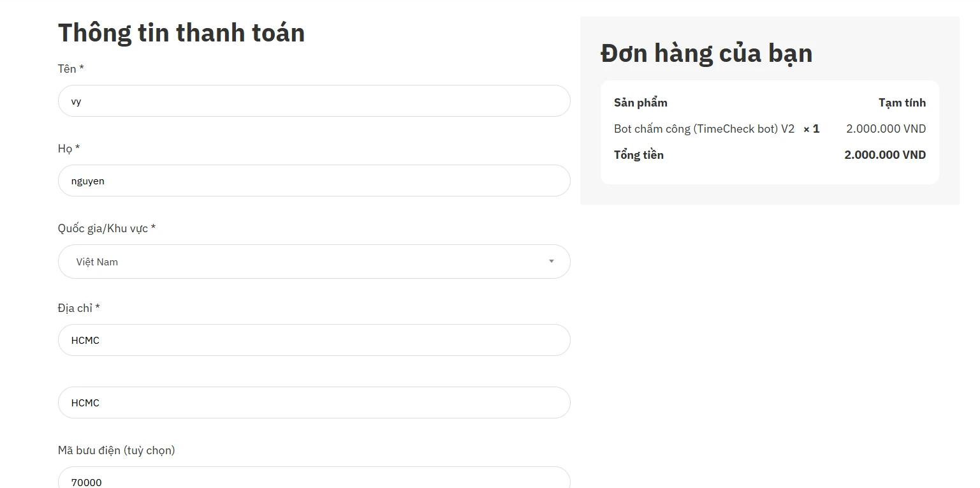This screenshot has width=980, height=488.
Task: Click the "Quốc gia/Khu vực *" label
Action: coord(106,228)
